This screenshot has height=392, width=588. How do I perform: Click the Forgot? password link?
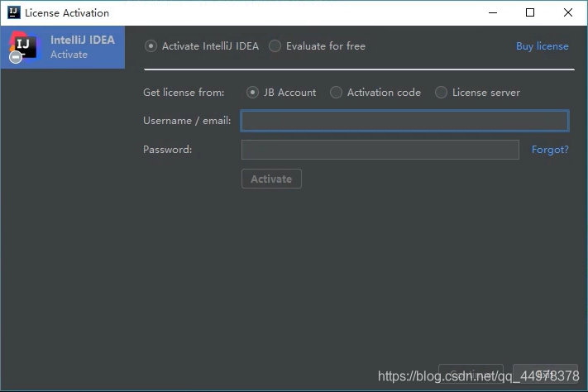click(550, 150)
